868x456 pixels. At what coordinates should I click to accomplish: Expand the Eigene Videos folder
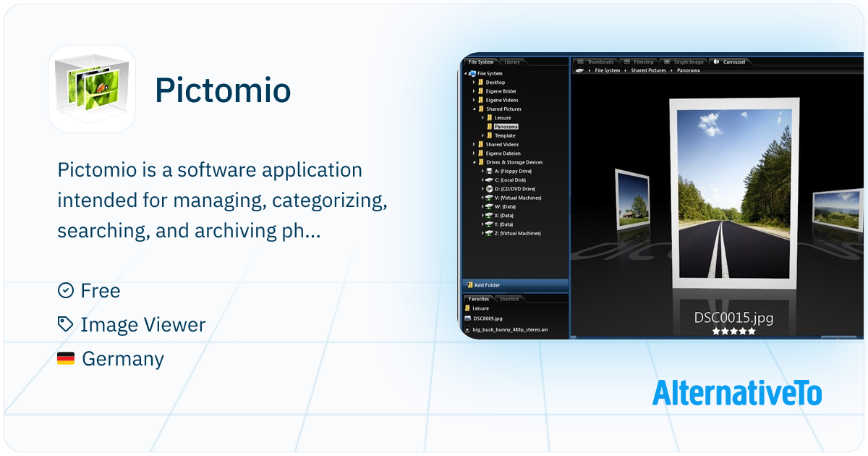tap(474, 100)
